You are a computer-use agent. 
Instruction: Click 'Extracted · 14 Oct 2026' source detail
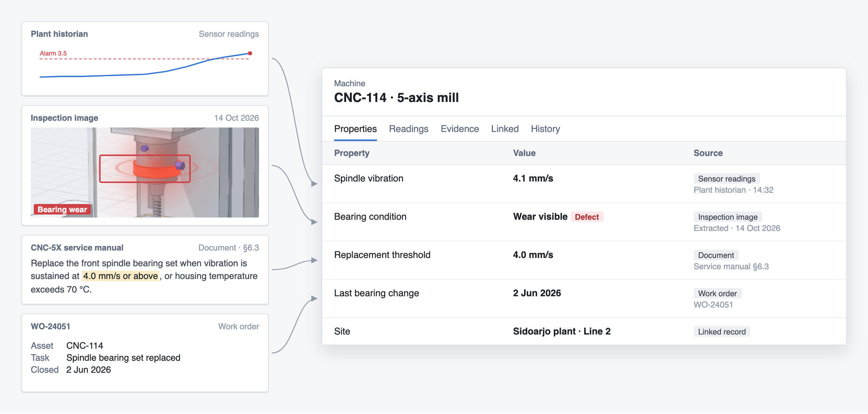coord(737,228)
